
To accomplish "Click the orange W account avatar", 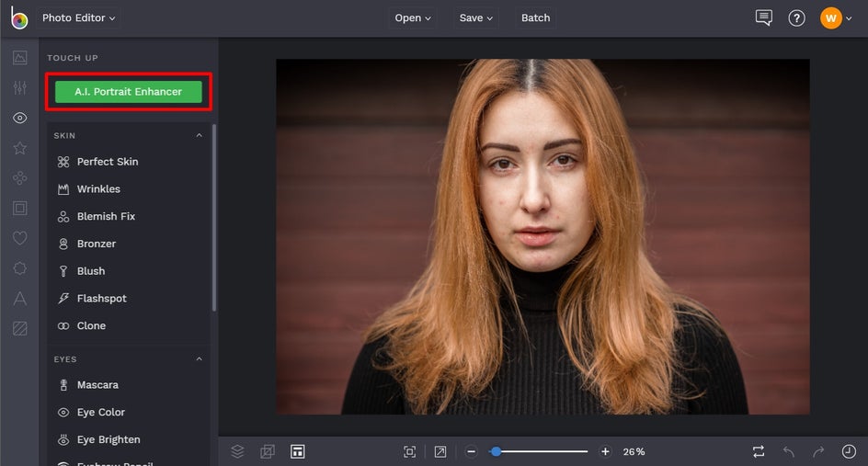I will 830,18.
